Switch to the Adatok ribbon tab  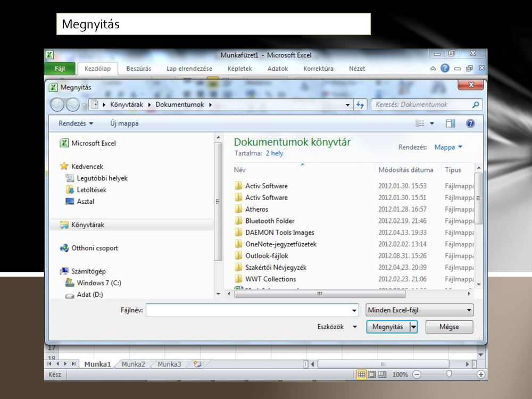pyautogui.click(x=278, y=69)
